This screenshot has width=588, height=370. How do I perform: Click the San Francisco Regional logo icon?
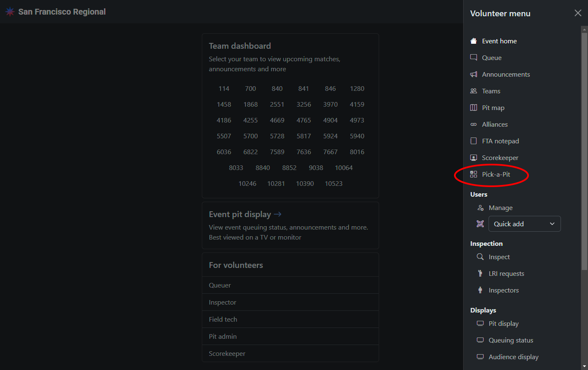coord(10,12)
